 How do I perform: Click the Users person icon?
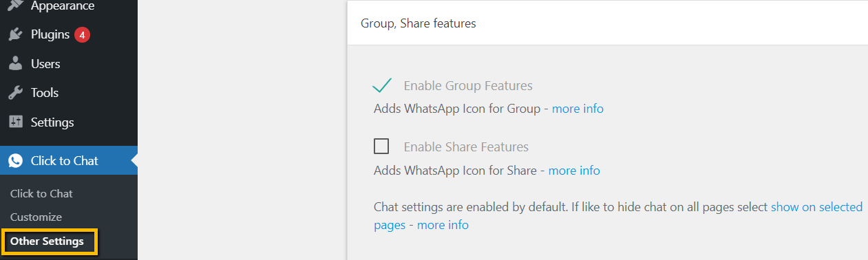tap(15, 64)
